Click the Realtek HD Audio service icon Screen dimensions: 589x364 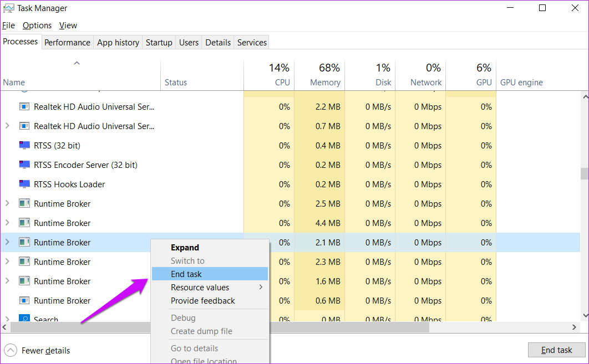[x=24, y=106]
